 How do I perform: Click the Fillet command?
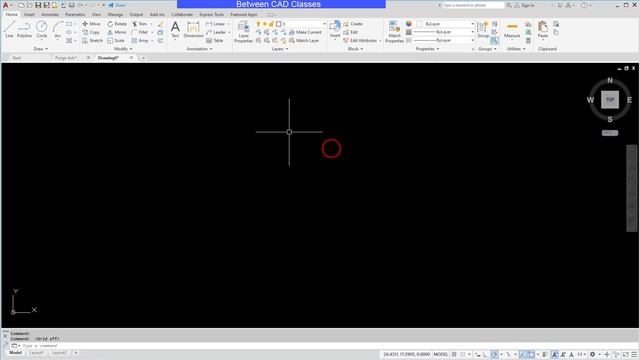point(140,32)
